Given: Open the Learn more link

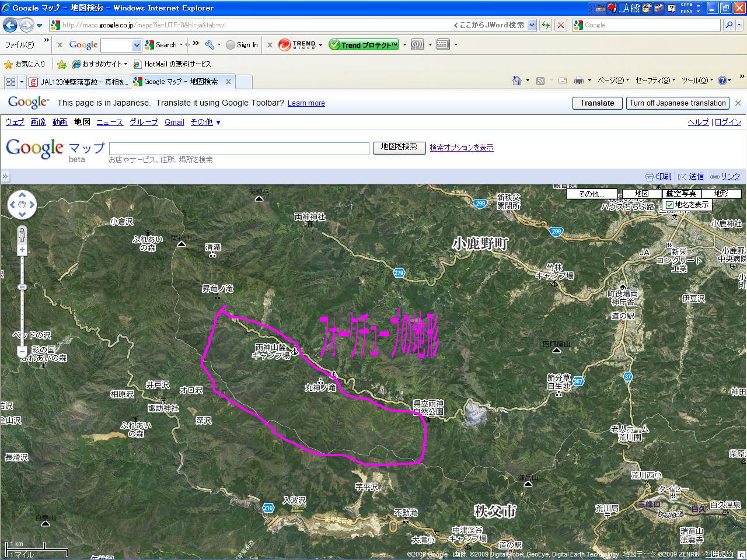Looking at the screenshot, I should coord(306,103).
